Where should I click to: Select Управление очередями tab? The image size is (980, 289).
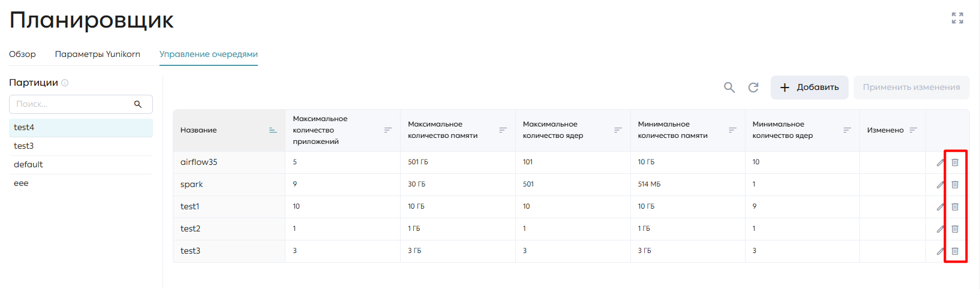tap(209, 54)
